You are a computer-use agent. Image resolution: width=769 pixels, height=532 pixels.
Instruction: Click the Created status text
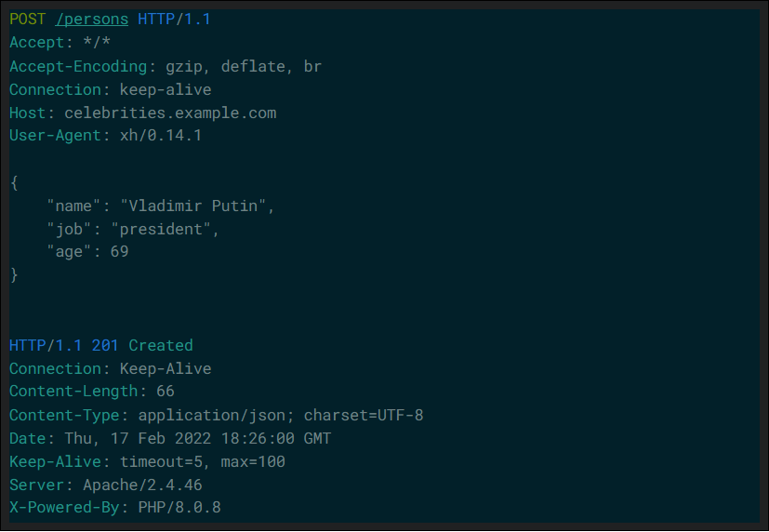pyautogui.click(x=161, y=345)
